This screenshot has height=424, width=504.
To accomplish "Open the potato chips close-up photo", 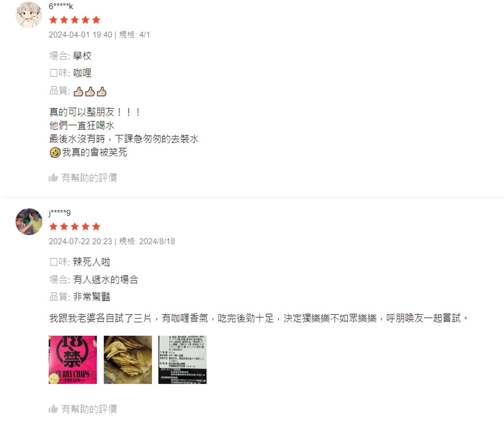I will point(128,360).
